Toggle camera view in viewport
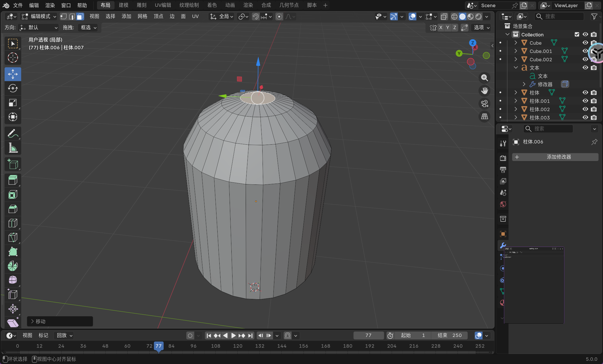Image resolution: width=603 pixels, height=364 pixels. [x=484, y=104]
